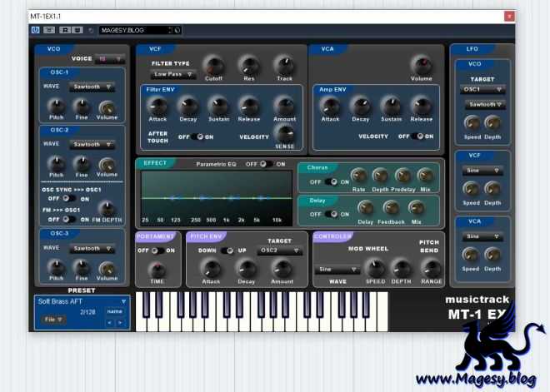Click the VCF Res knob
The width and height of the screenshot is (550, 392).
(249, 65)
